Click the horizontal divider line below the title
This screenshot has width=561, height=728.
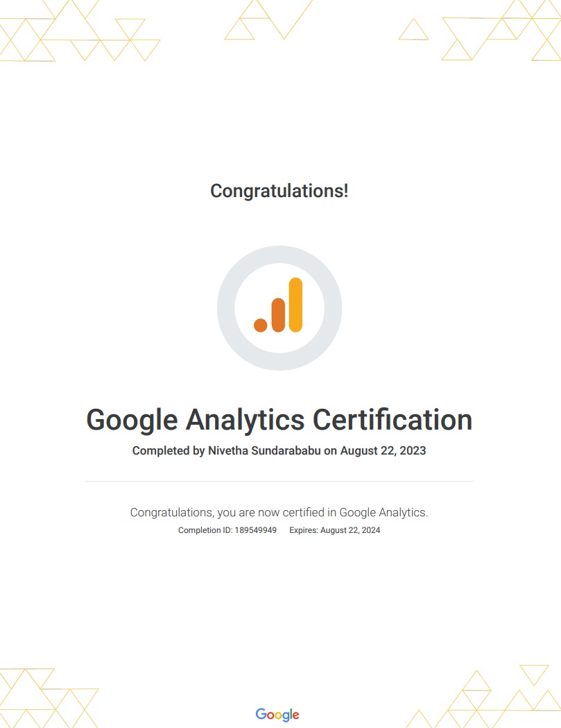point(279,481)
